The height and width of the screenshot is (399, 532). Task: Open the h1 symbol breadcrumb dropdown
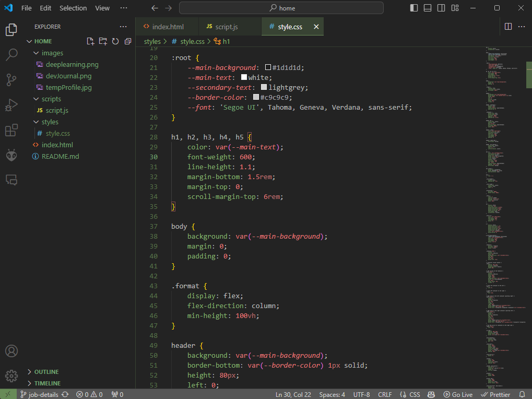pyautogui.click(x=222, y=41)
